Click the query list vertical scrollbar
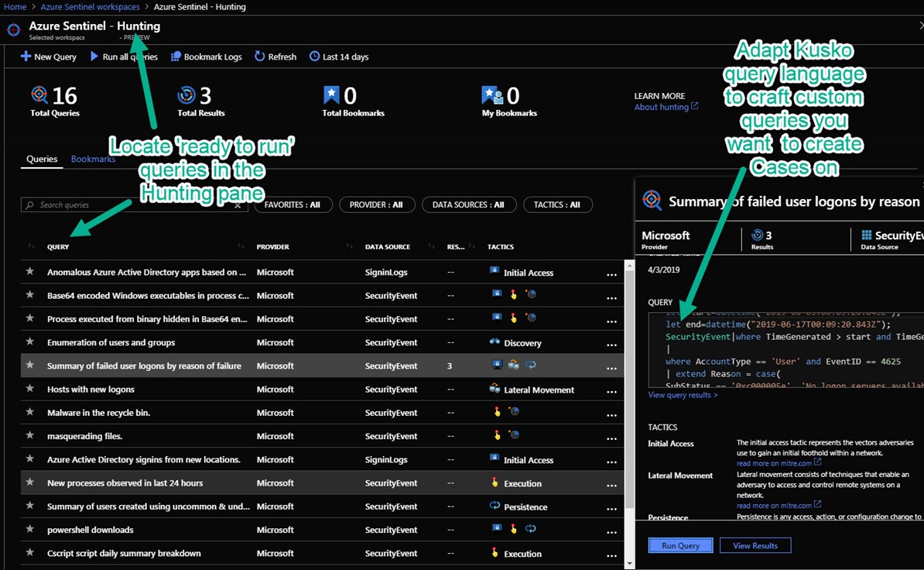The image size is (924, 570). click(x=630, y=387)
